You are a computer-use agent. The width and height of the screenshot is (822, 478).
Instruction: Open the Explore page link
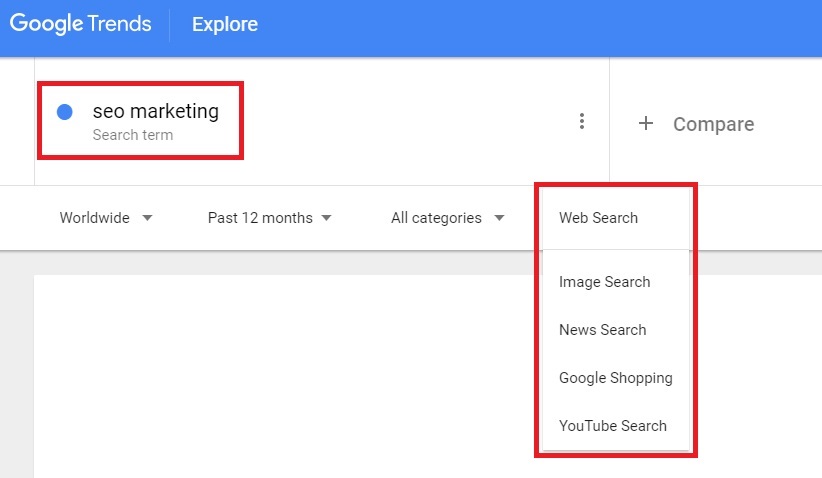[x=225, y=24]
